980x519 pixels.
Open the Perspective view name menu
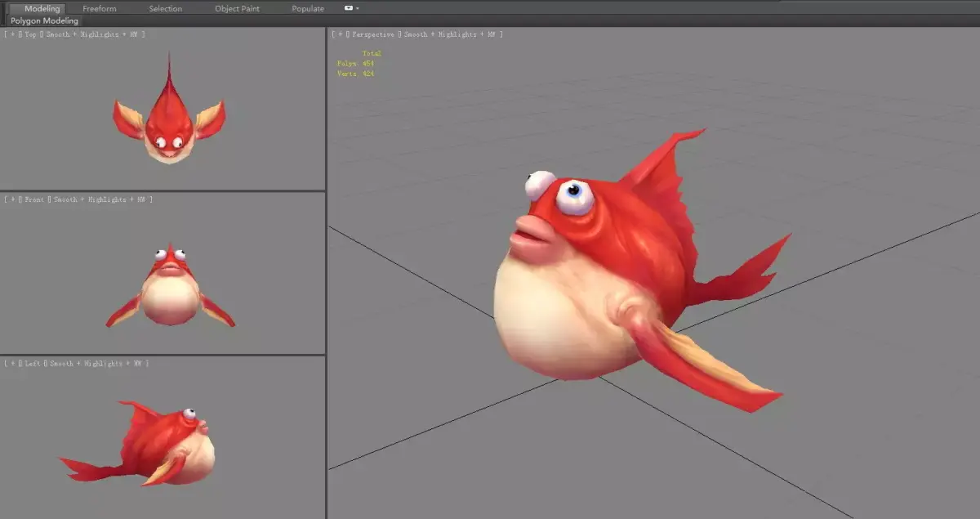pyautogui.click(x=373, y=34)
